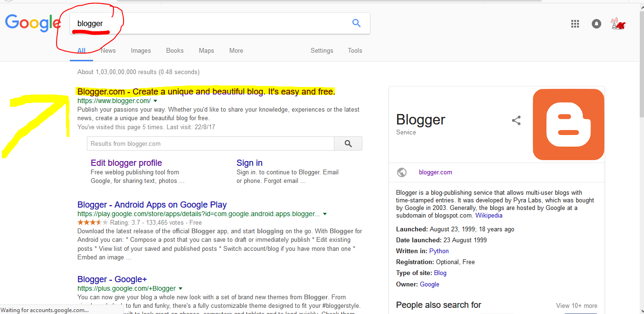
Task: Open the Sign in sitelink
Action: click(x=249, y=163)
